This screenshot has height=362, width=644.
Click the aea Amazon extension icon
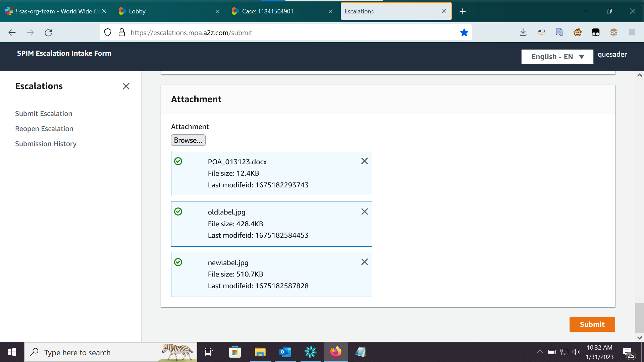click(541, 33)
